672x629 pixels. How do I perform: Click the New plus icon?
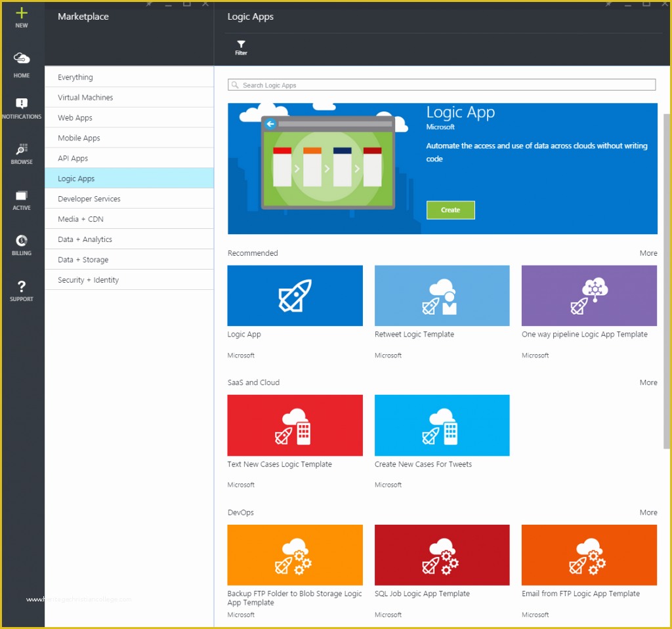tap(22, 13)
